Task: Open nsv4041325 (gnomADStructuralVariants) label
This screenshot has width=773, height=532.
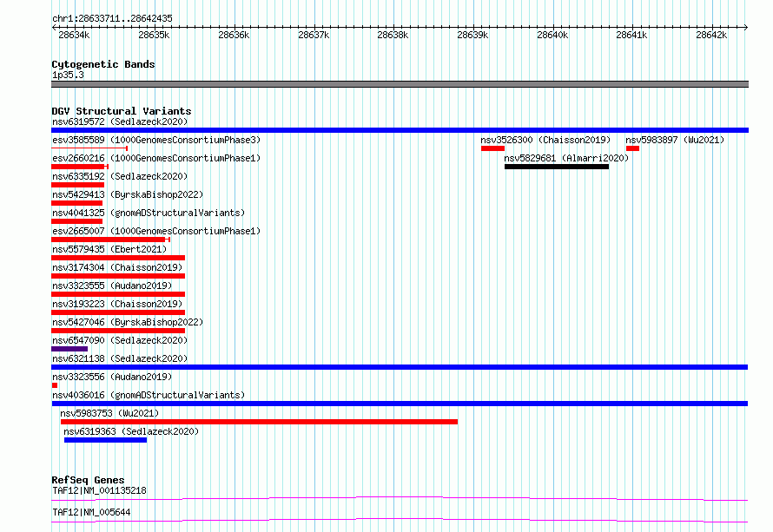Action: point(149,213)
